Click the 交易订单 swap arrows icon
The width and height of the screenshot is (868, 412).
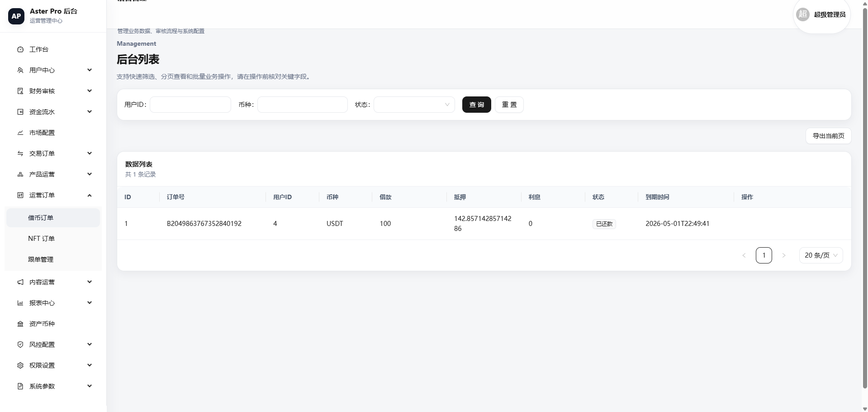click(20, 153)
